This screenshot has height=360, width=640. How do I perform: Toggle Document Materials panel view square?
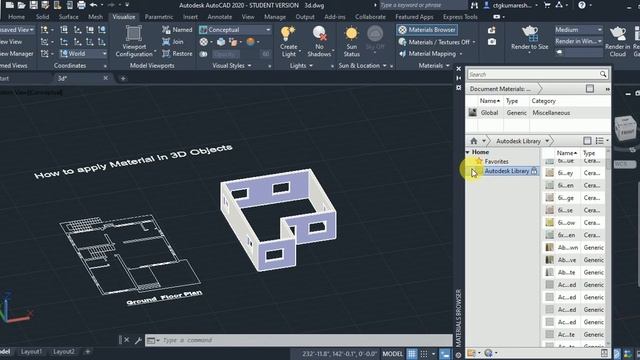(590, 89)
